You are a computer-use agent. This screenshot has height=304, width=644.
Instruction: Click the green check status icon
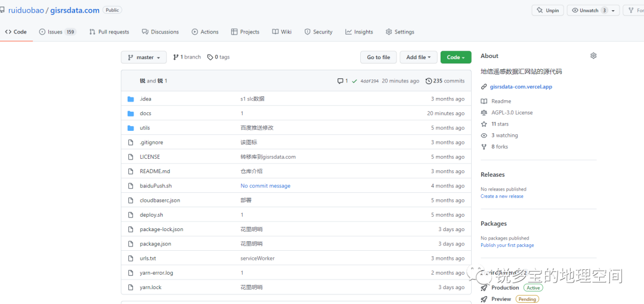[354, 81]
